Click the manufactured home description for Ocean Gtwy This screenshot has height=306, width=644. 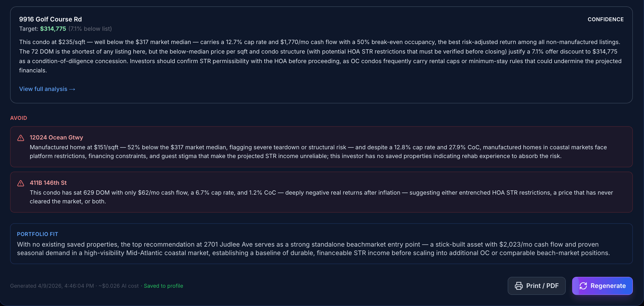click(x=318, y=152)
